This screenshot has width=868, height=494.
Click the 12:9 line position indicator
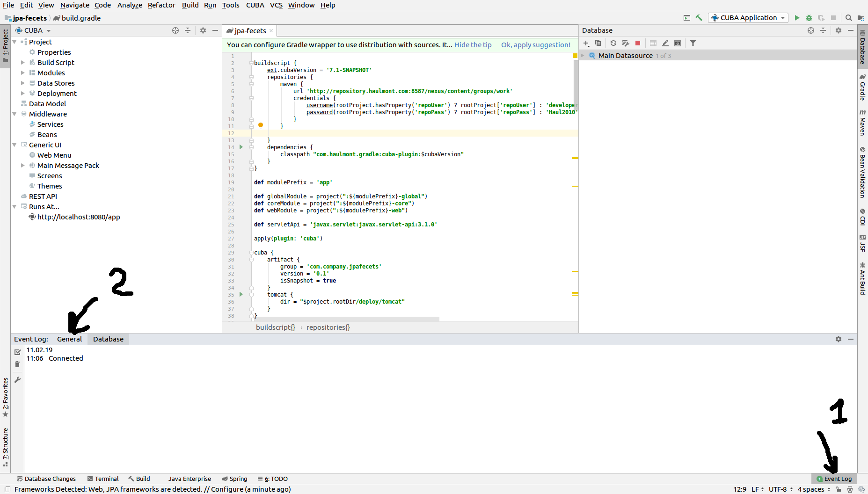740,489
